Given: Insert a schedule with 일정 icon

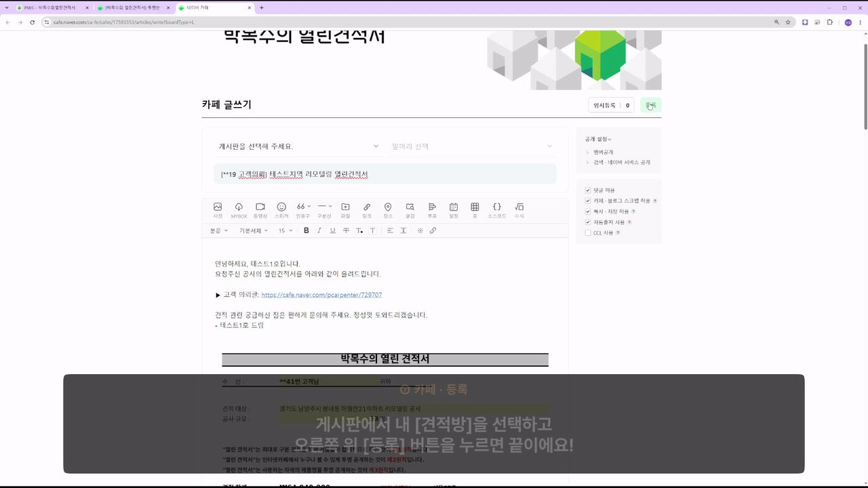Looking at the screenshot, I should (x=454, y=210).
